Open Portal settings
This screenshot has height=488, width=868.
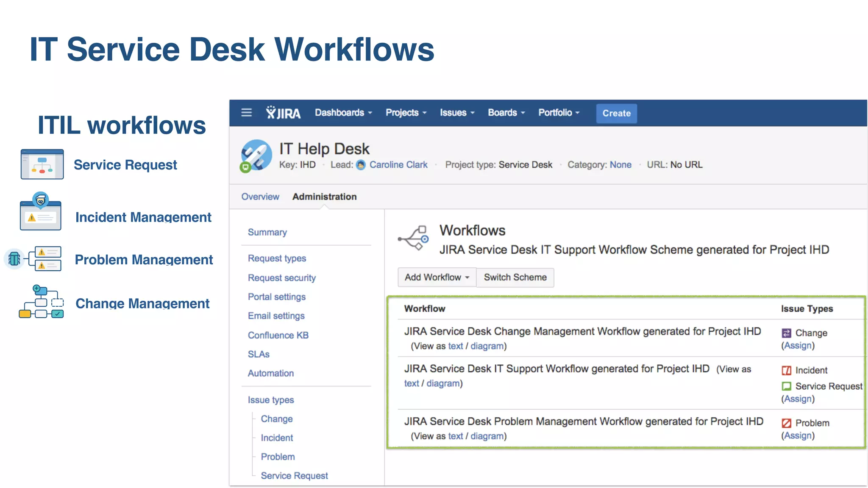[277, 297]
